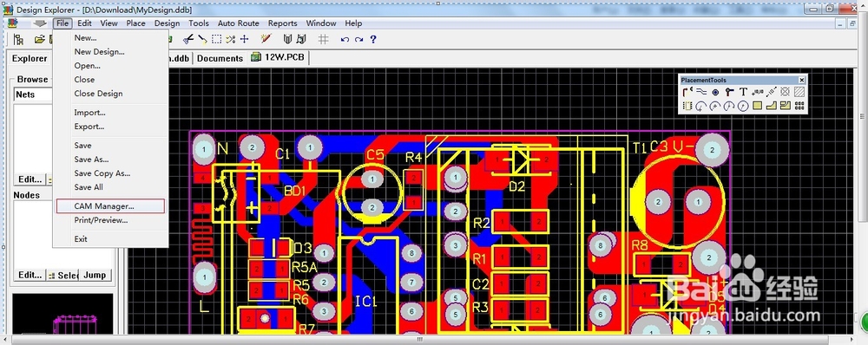Click the Undo arrow in toolbar
The image size is (868, 345).
pyautogui.click(x=345, y=39)
